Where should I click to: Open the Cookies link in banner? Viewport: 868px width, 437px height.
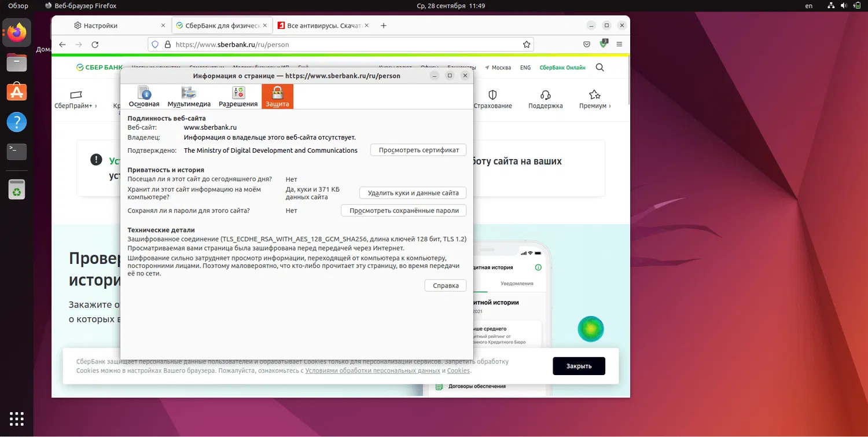click(458, 370)
